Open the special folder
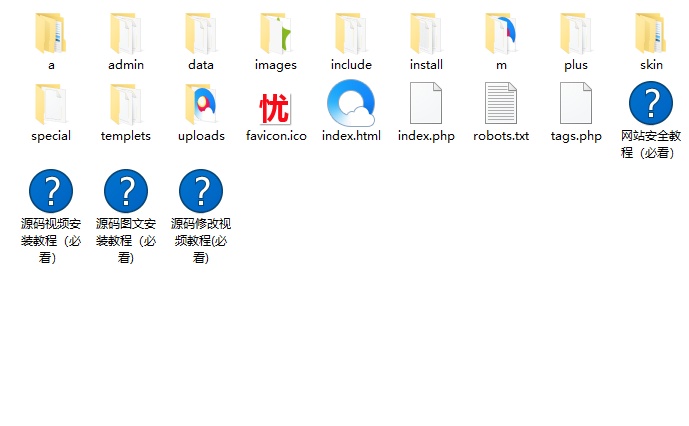This screenshot has height=426, width=689. (x=51, y=104)
